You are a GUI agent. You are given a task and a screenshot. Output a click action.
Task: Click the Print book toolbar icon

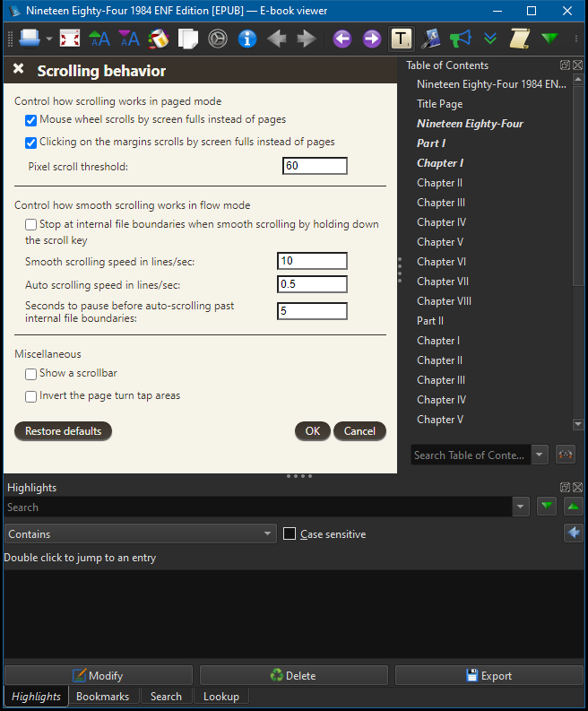30,38
